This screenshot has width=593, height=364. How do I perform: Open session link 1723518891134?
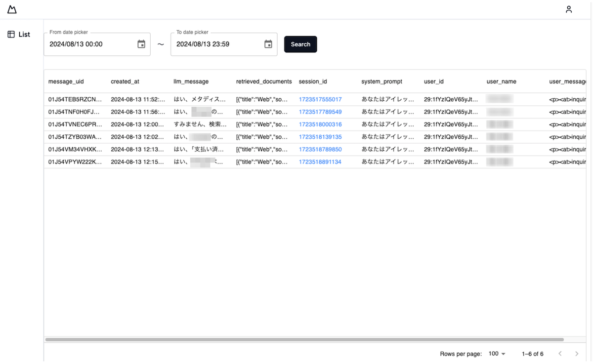point(320,162)
